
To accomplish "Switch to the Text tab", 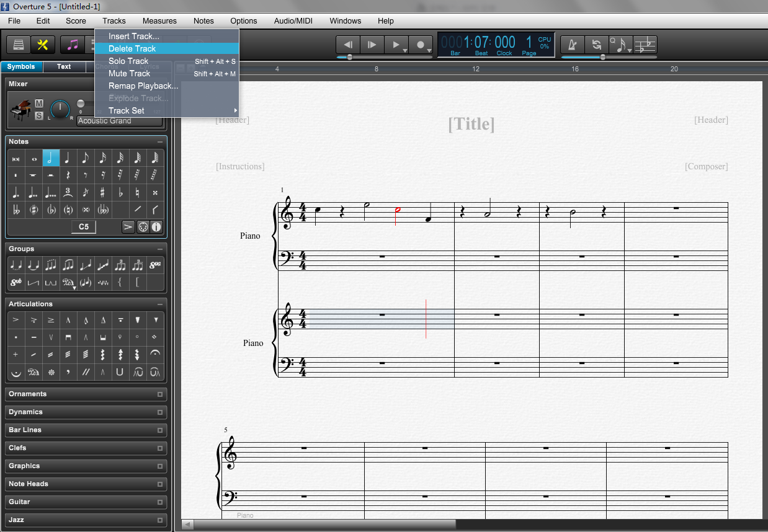I will [x=64, y=67].
